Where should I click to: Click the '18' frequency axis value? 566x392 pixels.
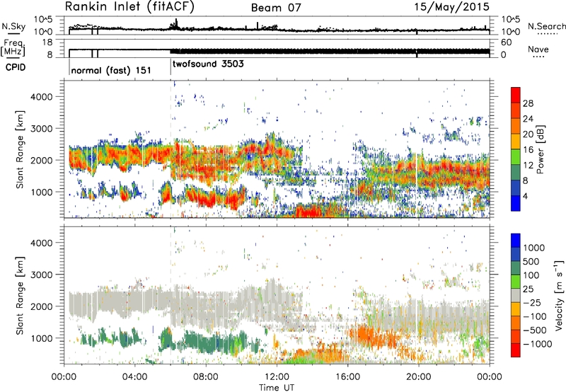[x=47, y=42]
